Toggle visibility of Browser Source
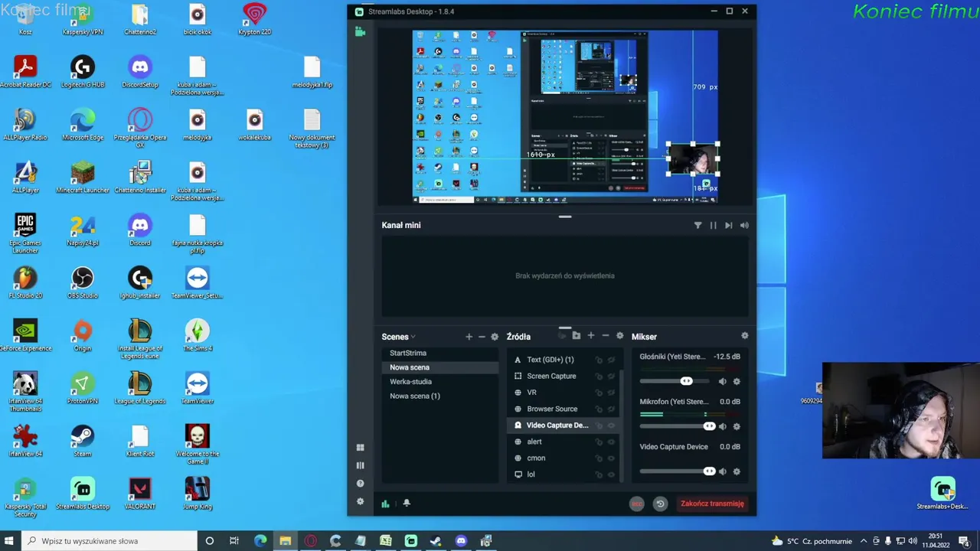 pos(611,409)
